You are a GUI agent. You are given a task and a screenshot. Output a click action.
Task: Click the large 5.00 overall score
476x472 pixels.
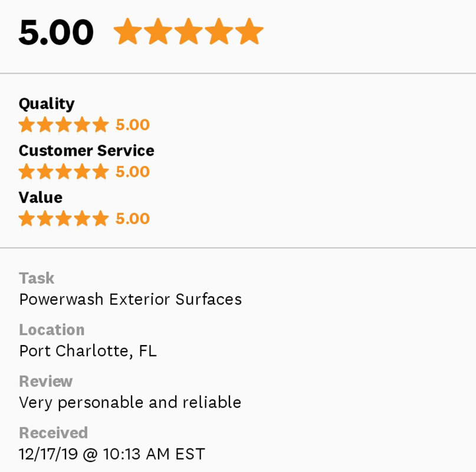pyautogui.click(x=56, y=32)
